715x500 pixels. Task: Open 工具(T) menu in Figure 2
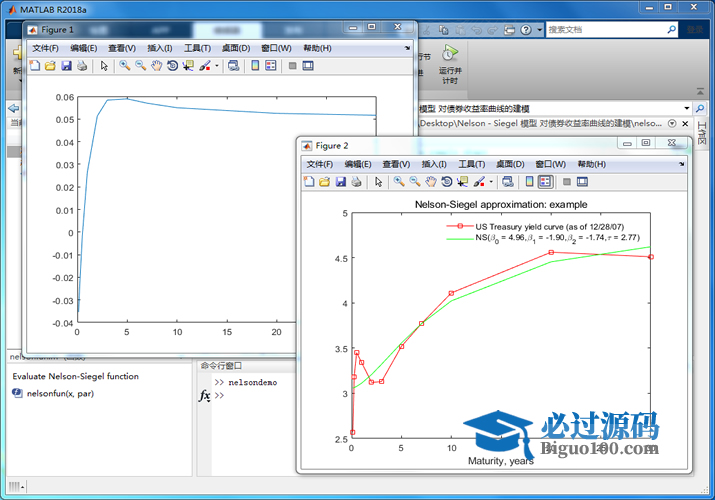pyautogui.click(x=471, y=164)
